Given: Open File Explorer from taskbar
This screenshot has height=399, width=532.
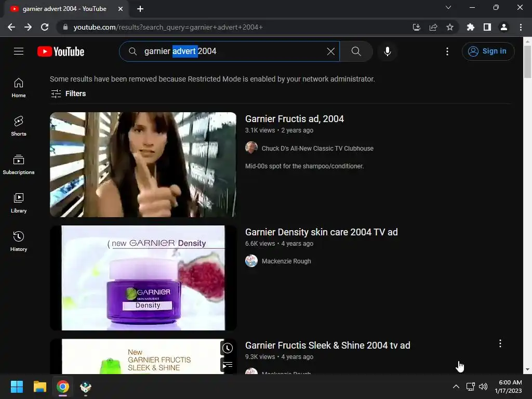Looking at the screenshot, I should coord(39,387).
